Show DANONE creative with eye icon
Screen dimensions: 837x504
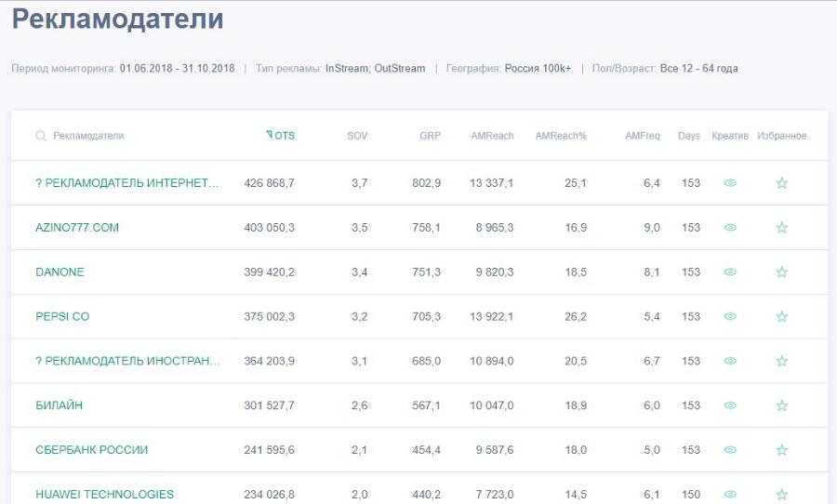(730, 272)
